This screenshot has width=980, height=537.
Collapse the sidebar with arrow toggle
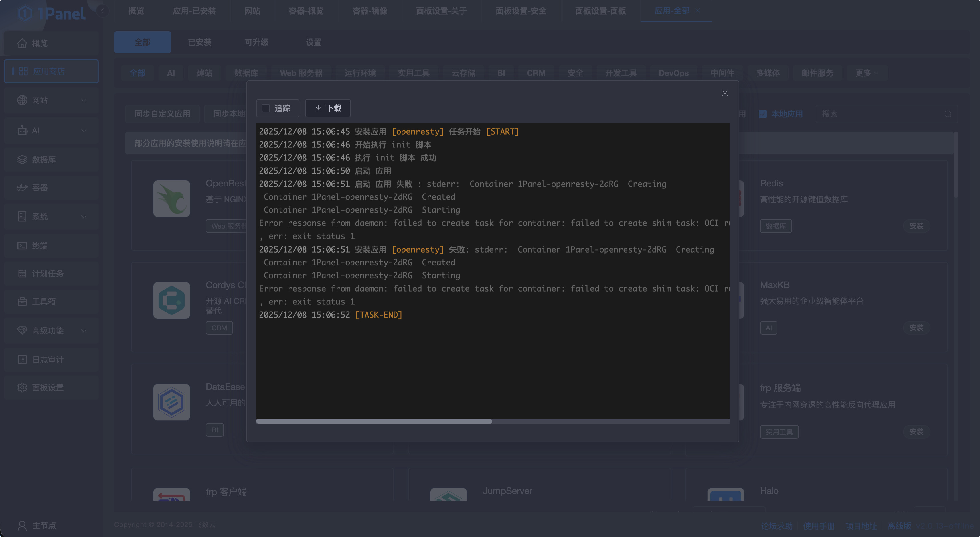point(102,11)
